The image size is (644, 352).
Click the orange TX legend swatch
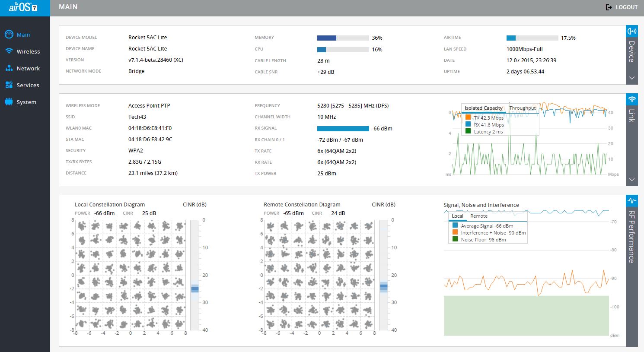468,117
